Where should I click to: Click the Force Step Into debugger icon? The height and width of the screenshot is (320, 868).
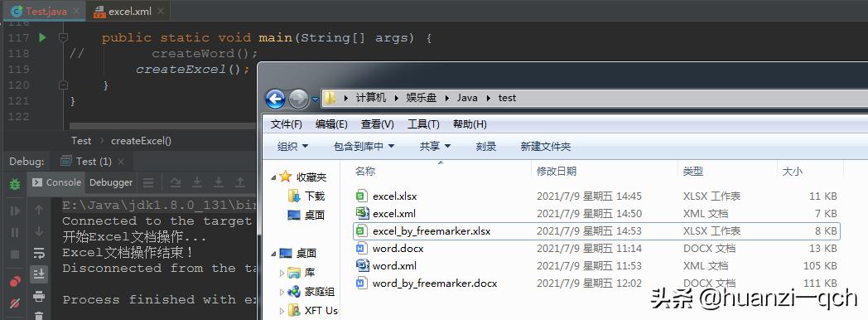pos(219,182)
